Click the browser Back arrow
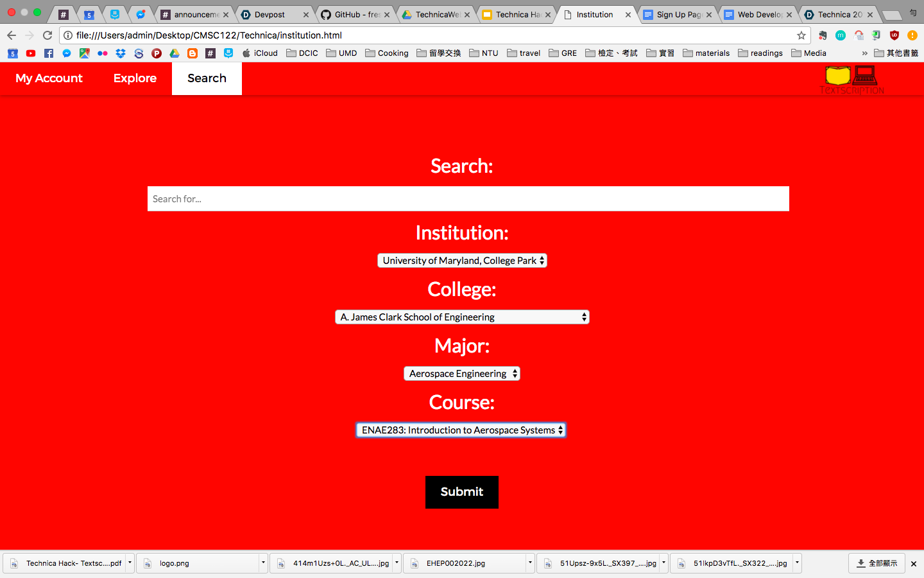The height and width of the screenshot is (578, 924). (x=12, y=35)
